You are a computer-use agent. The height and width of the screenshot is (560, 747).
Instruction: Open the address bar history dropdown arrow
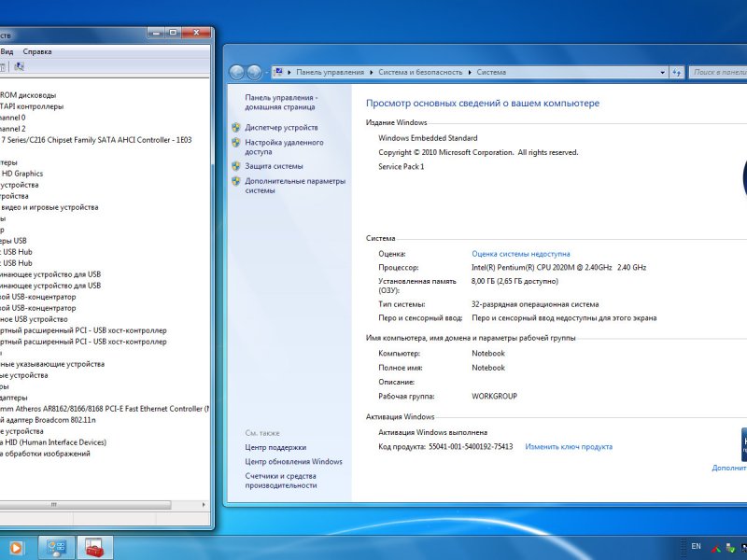(x=662, y=73)
